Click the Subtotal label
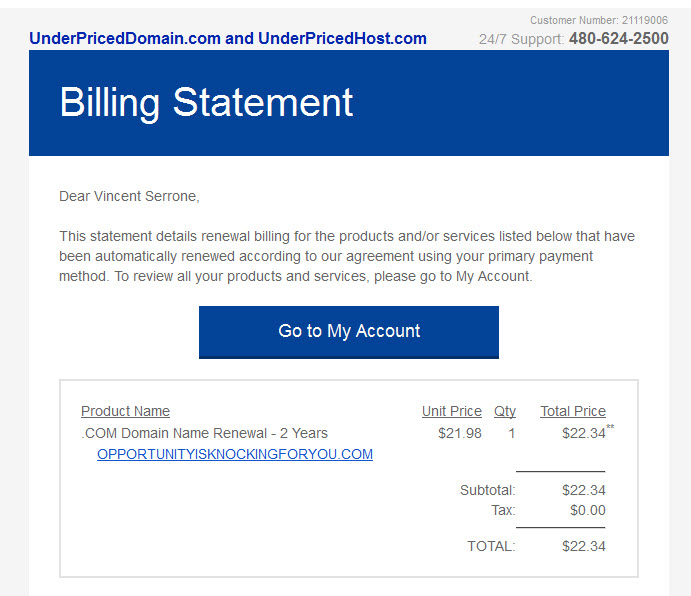This screenshot has height=596, width=691. 487,490
